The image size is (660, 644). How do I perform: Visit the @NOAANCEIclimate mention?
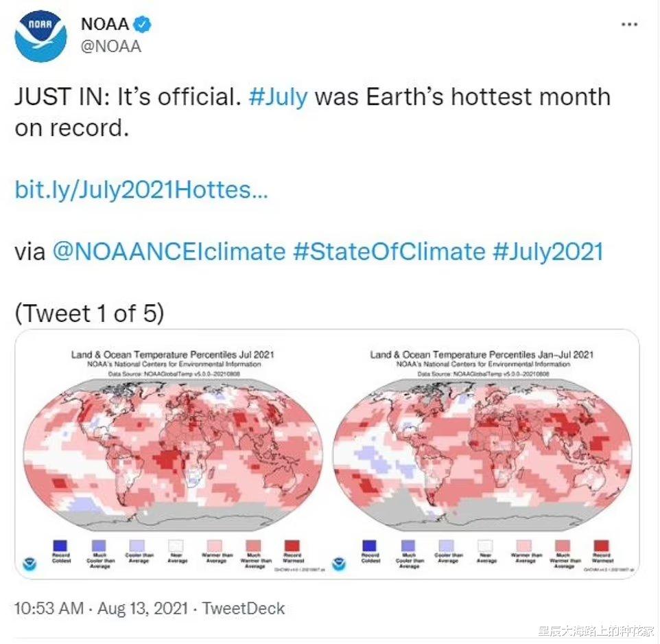[169, 251]
